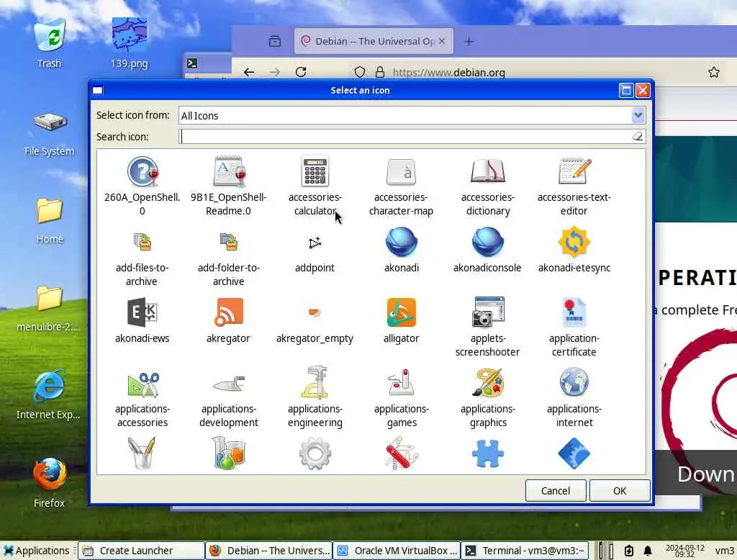Select the add-folder-to-archive icon
This screenshot has width=737, height=560.
(229, 242)
